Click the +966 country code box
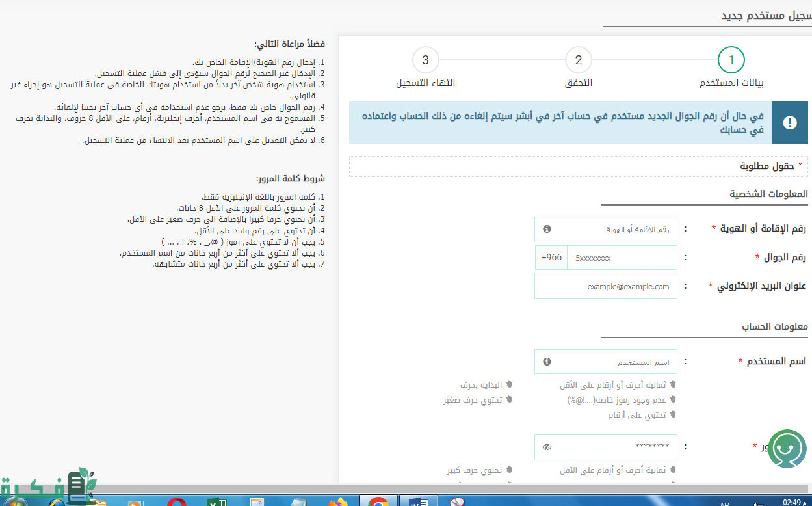Viewport: 812px width, 506px height. pyautogui.click(x=551, y=258)
